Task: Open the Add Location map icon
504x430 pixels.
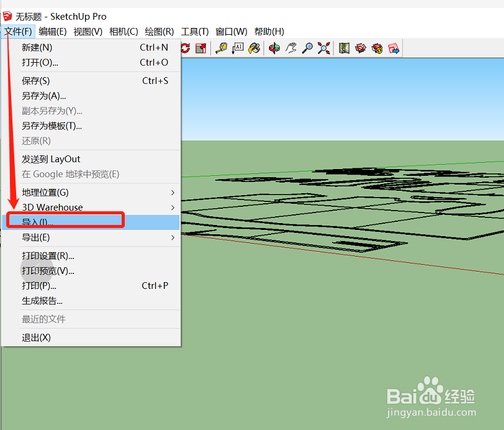Action: (344, 48)
